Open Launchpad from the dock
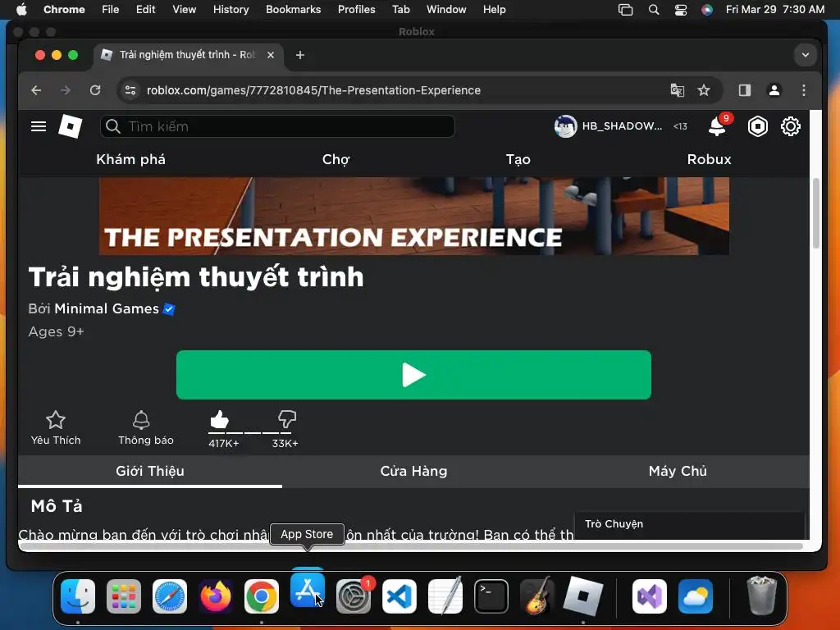This screenshot has width=840, height=630. click(x=124, y=596)
